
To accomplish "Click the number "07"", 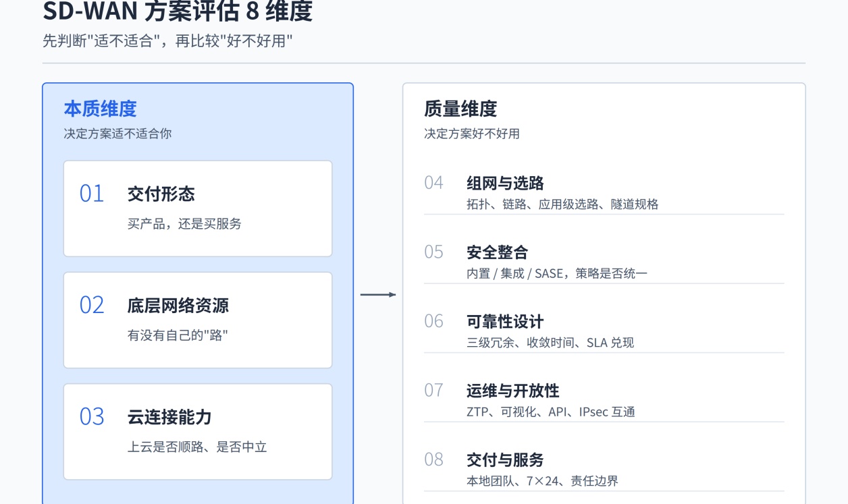I will coord(433,390).
